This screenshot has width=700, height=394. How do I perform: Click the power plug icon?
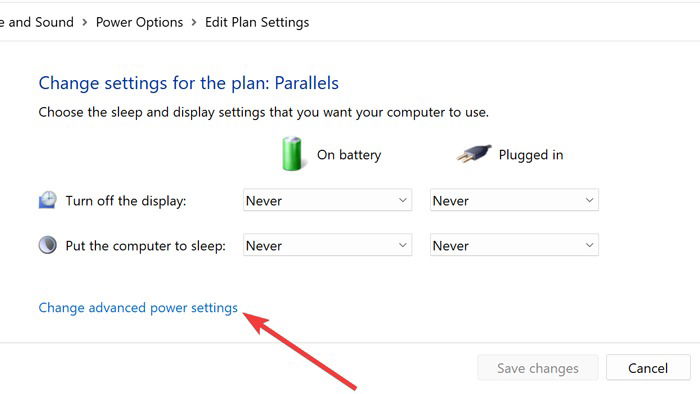pos(474,154)
